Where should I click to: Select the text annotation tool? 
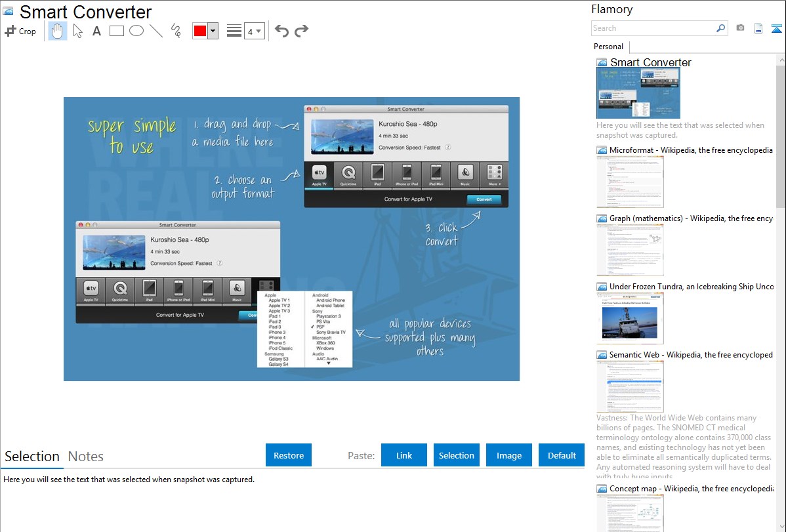click(x=96, y=31)
